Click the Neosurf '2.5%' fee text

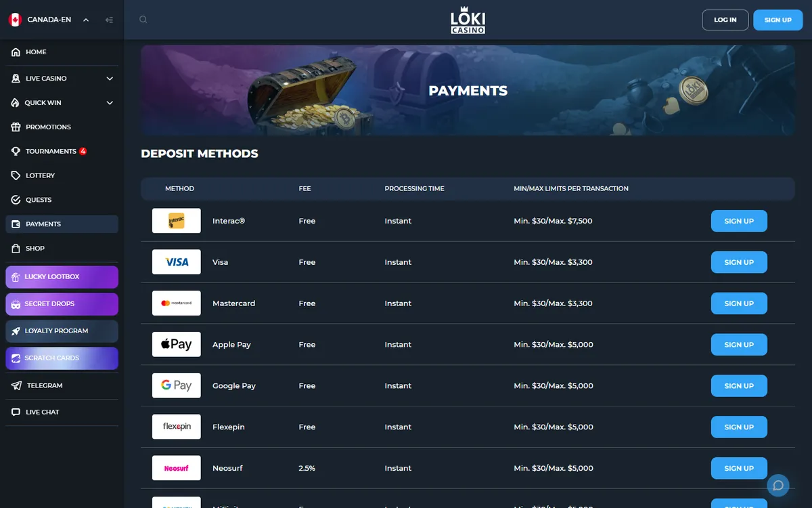point(307,468)
